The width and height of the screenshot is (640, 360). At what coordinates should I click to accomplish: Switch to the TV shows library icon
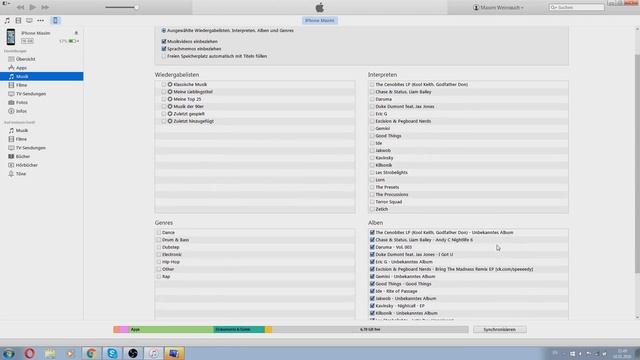29,20
